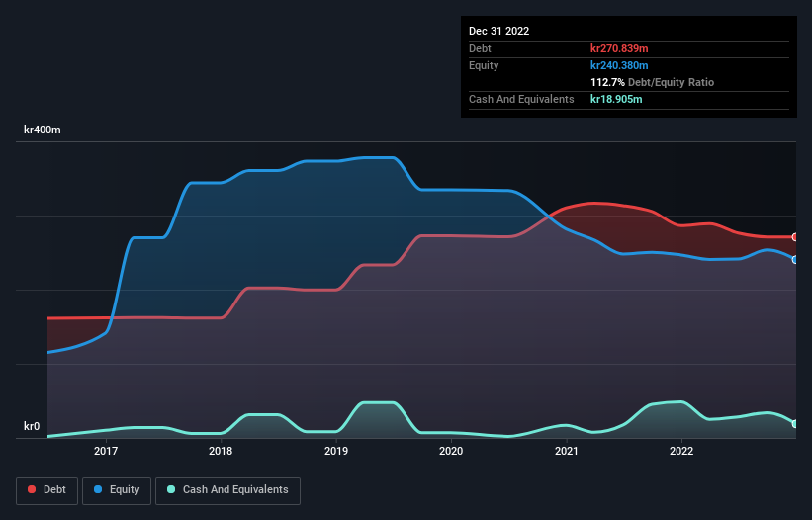The width and height of the screenshot is (812, 520).
Task: Click the teal Cash legend dot
Action: pyautogui.click(x=171, y=489)
